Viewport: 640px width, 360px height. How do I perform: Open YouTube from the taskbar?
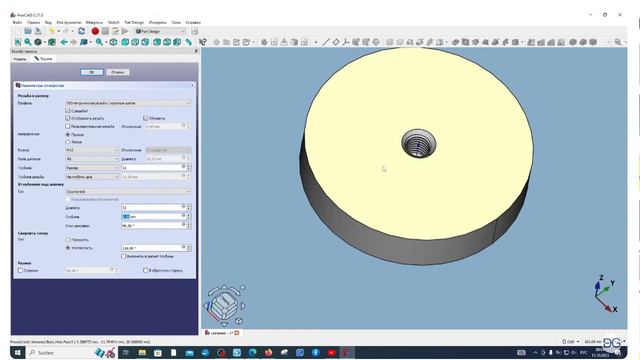point(331,352)
